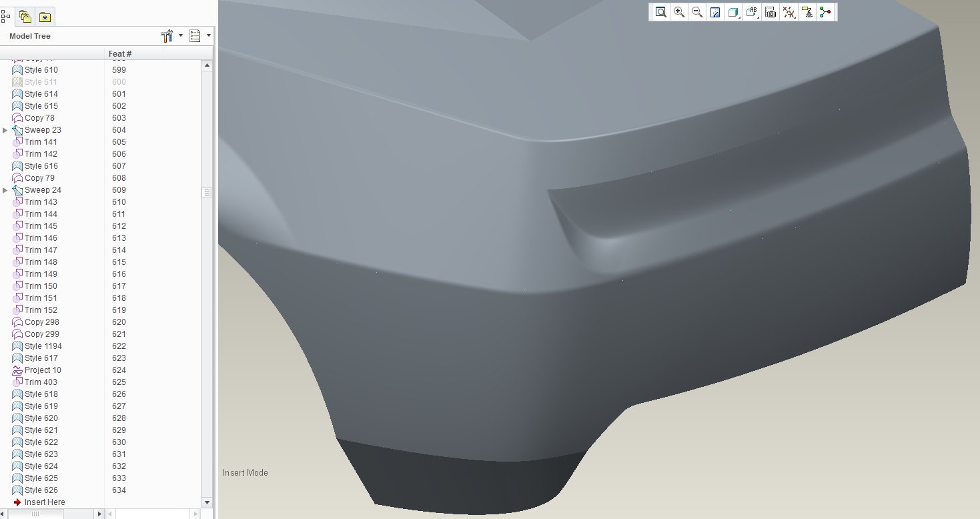Click the Copy 78 feature icon

[x=17, y=118]
